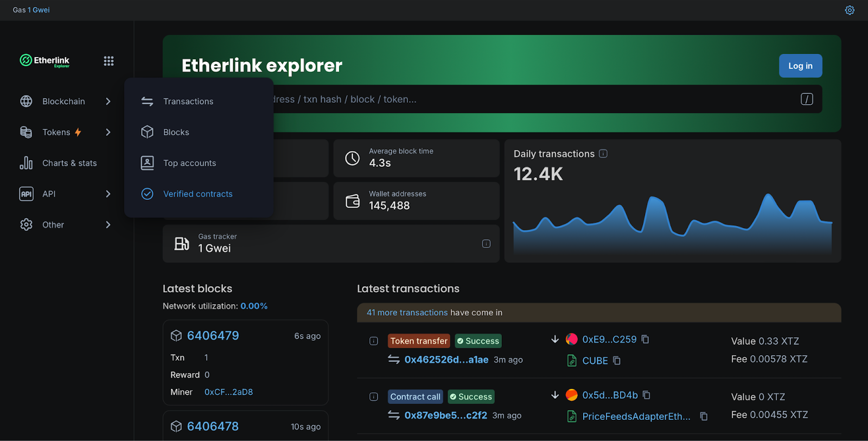Expand details of Token transfer transaction
The image size is (868, 441).
click(x=374, y=341)
